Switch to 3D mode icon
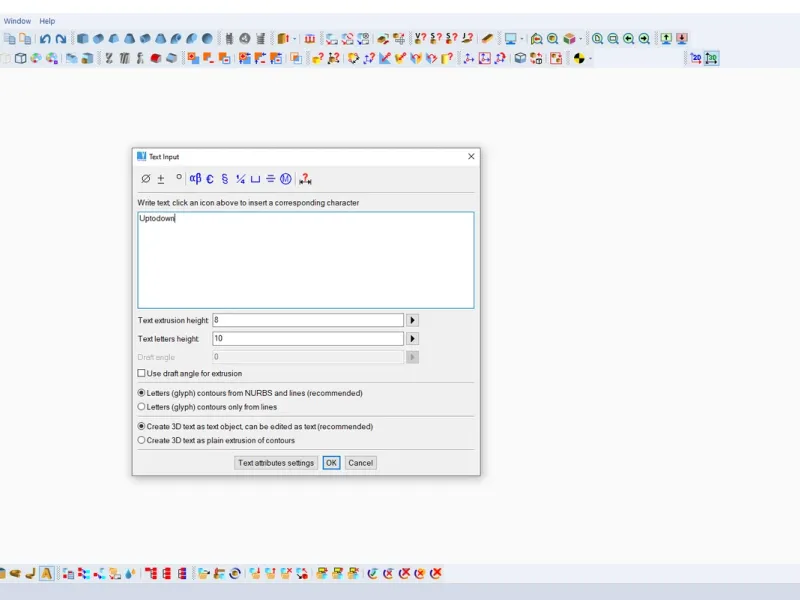Image resolution: width=800 pixels, height=600 pixels. (x=712, y=58)
